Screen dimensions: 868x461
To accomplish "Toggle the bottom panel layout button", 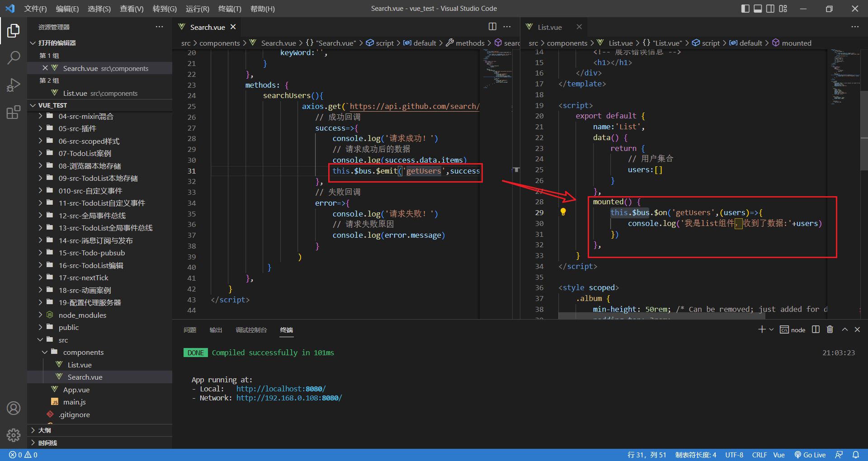I will pos(758,9).
